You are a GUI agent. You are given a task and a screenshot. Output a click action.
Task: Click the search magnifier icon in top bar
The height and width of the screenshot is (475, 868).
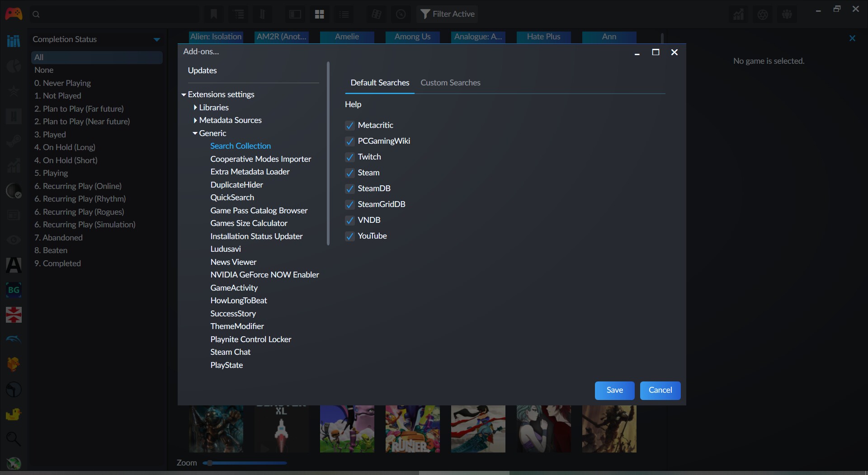tap(36, 14)
